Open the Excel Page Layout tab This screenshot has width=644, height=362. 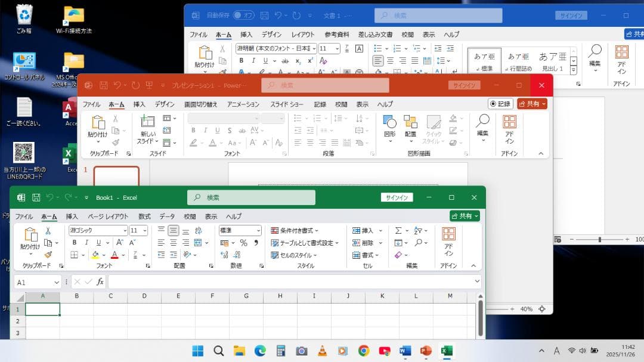[x=108, y=216]
